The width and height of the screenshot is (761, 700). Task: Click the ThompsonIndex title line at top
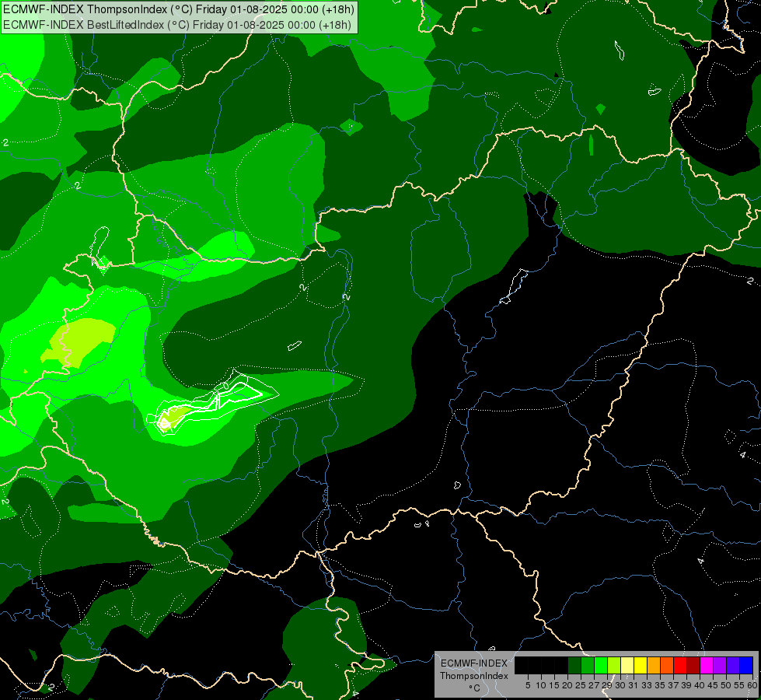[179, 9]
